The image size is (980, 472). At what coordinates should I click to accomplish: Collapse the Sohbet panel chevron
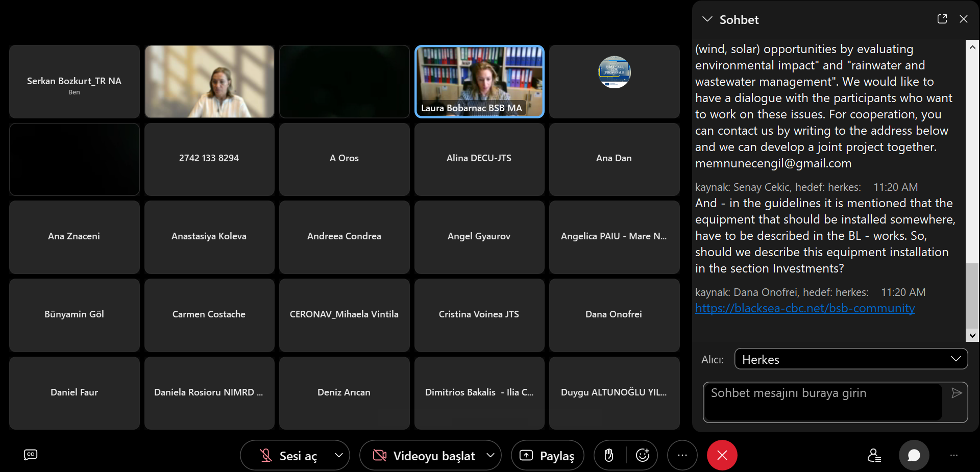pyautogui.click(x=707, y=19)
